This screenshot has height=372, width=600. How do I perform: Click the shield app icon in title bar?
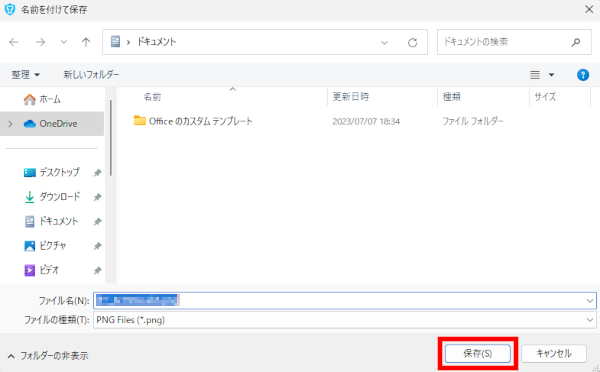pos(10,9)
